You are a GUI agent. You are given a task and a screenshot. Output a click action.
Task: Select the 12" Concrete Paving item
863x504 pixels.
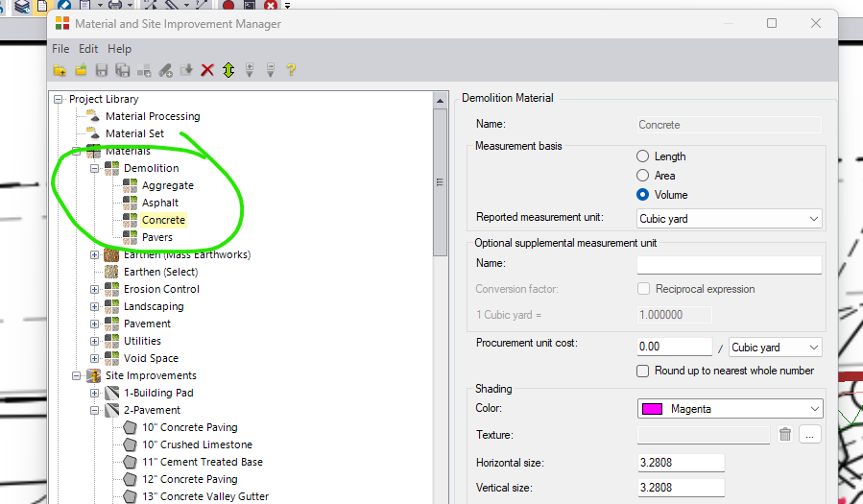[x=190, y=479]
